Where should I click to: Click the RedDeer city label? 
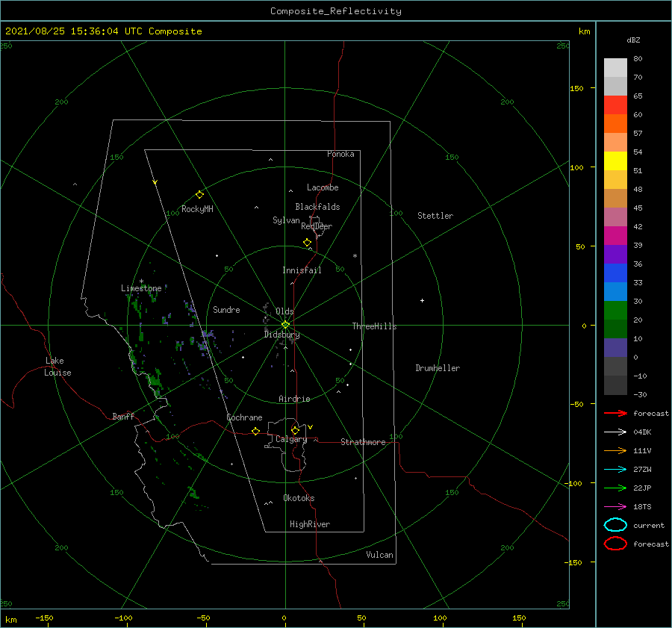click(317, 226)
